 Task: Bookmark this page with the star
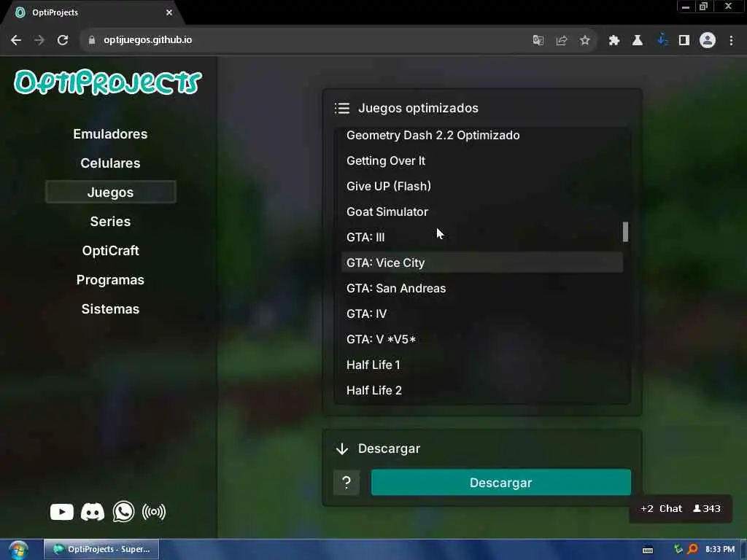(x=584, y=40)
